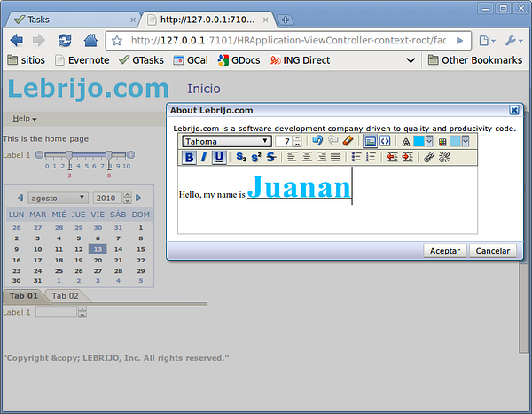Toggle Italic formatting button

click(203, 157)
